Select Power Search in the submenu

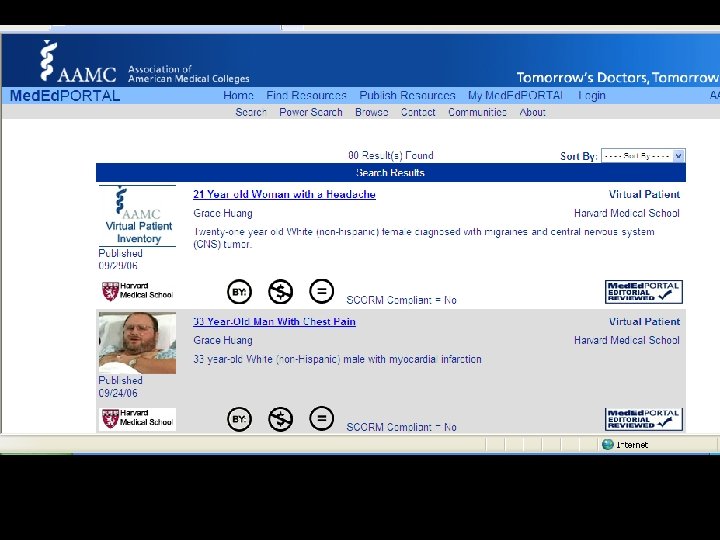point(311,112)
